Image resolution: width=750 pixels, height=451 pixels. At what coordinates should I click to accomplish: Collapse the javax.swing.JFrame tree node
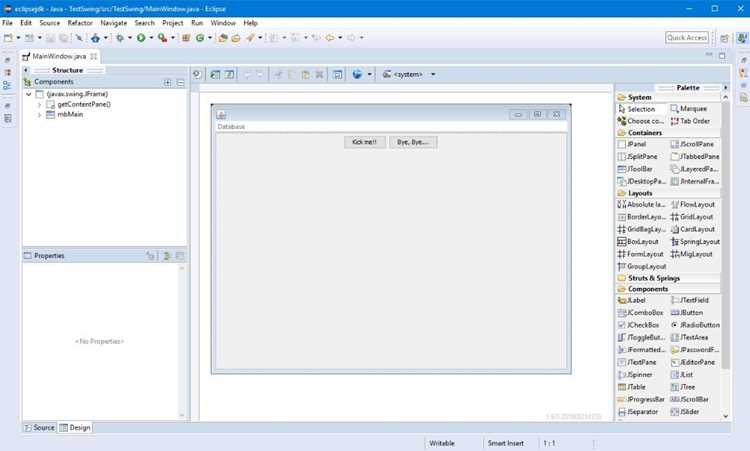pyautogui.click(x=29, y=94)
